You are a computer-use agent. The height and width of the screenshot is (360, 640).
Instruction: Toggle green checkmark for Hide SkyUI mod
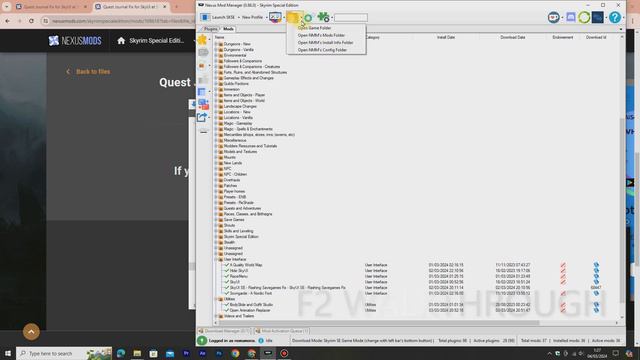click(227, 271)
